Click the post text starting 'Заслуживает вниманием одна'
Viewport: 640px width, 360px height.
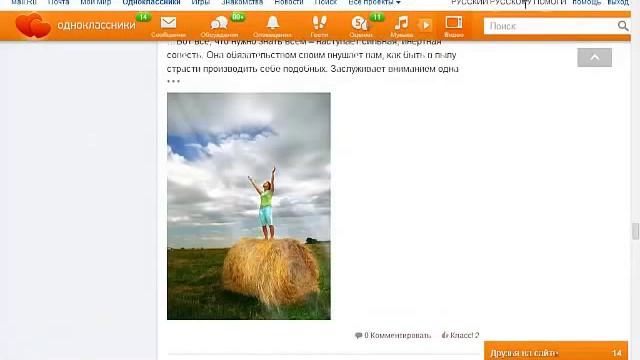click(x=395, y=69)
